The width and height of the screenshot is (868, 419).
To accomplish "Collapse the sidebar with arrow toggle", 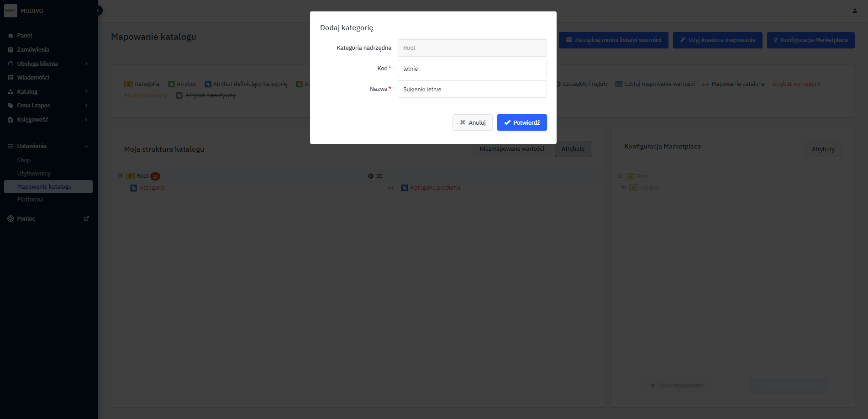I will coord(98,11).
